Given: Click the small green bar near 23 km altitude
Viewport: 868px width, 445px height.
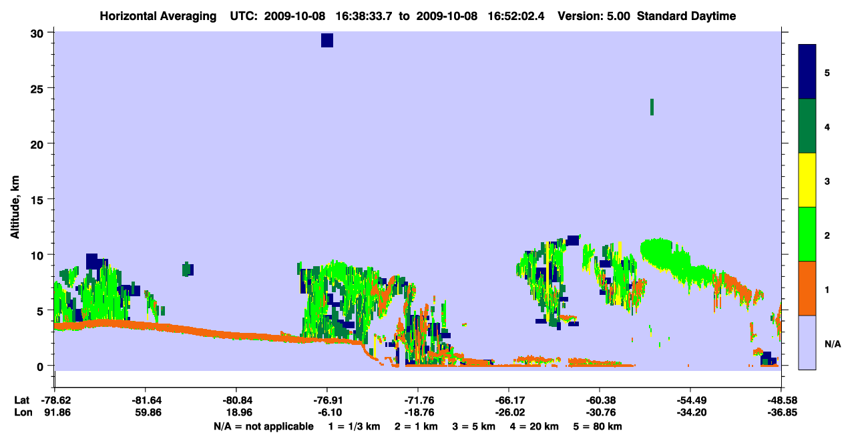Looking at the screenshot, I should point(652,107).
